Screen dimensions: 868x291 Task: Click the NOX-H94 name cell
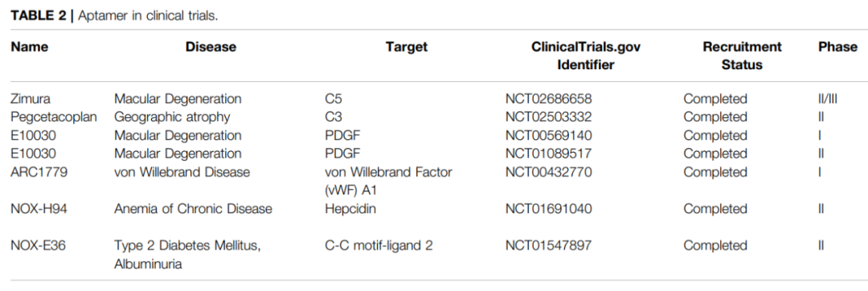pyautogui.click(x=39, y=208)
